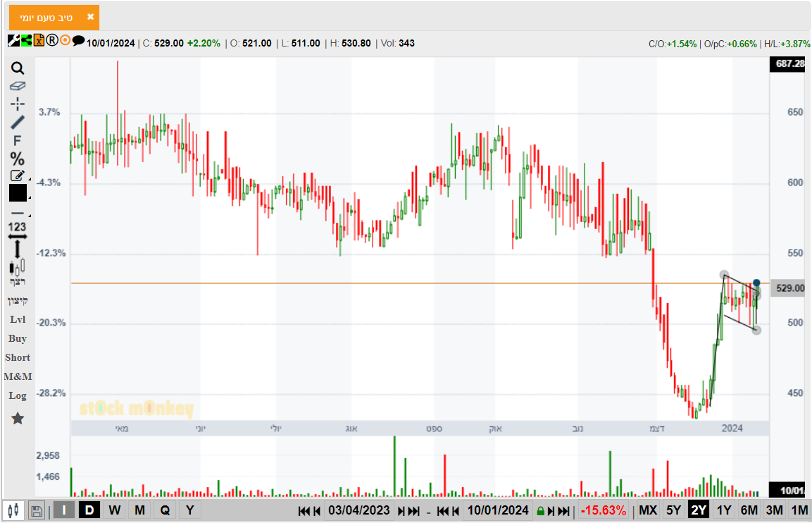Viewport: 812px width, 523px height.
Task: Switch to M monthly interval
Action: tap(140, 510)
